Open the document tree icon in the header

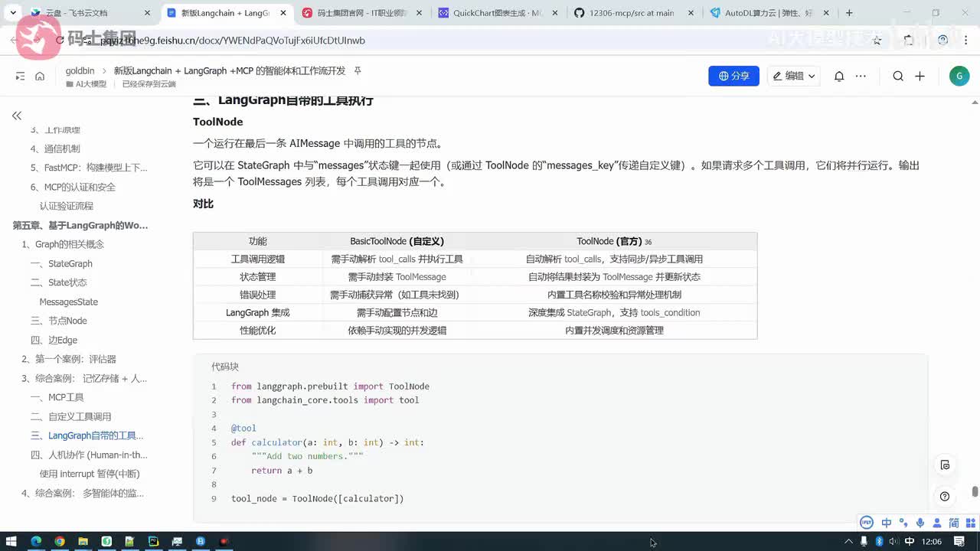coord(20,76)
